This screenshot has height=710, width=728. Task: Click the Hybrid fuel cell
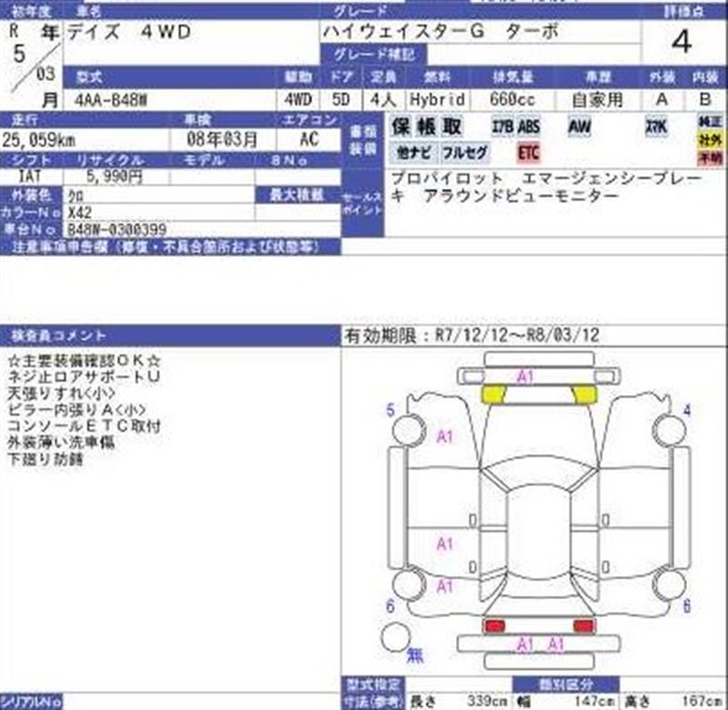click(437, 100)
